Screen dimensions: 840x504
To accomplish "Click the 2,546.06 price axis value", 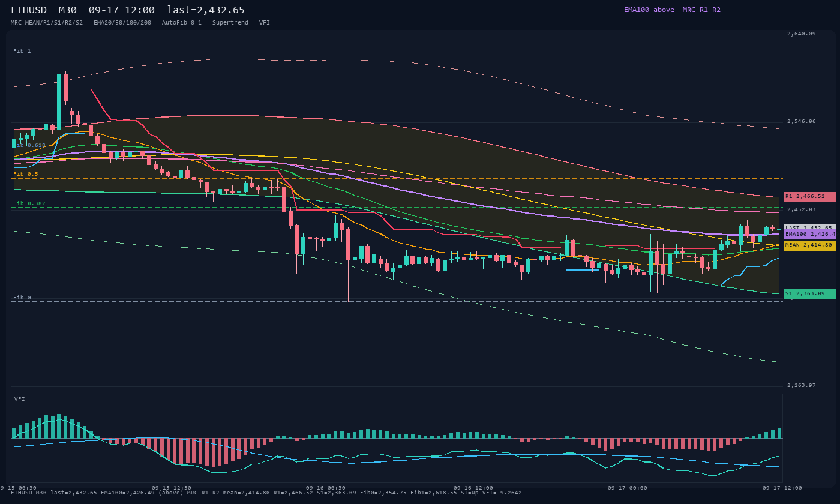I will pyautogui.click(x=802, y=121).
